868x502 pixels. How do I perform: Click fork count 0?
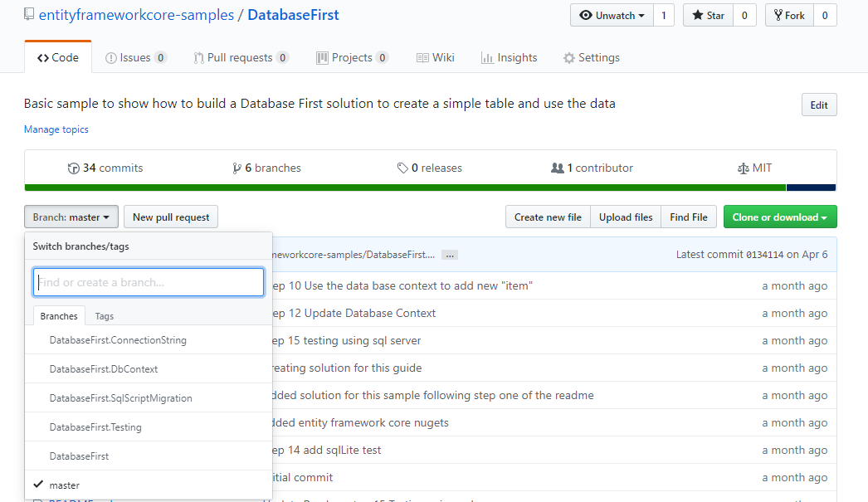click(x=825, y=16)
